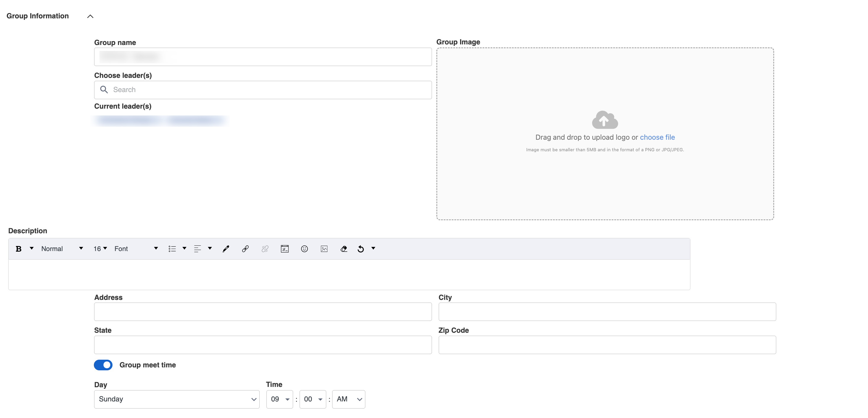
Task: Click into the Zip Code field
Action: tap(607, 345)
